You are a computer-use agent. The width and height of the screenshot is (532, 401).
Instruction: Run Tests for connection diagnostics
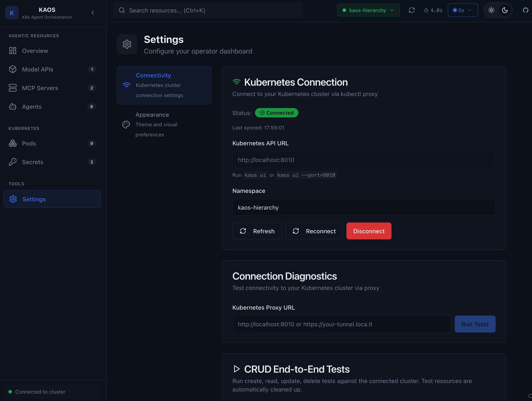pyautogui.click(x=475, y=324)
